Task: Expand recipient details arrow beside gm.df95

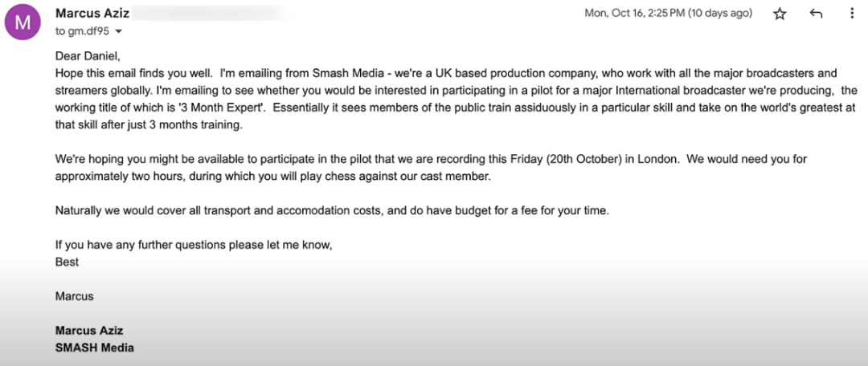Action: coord(118,31)
